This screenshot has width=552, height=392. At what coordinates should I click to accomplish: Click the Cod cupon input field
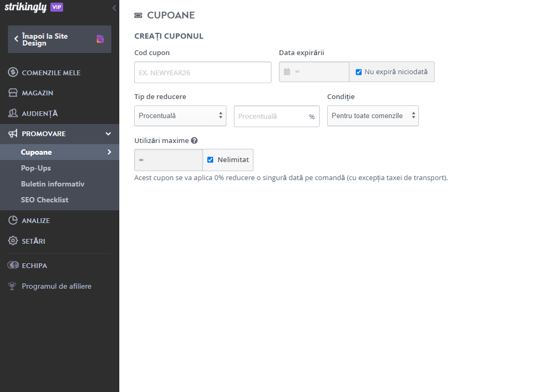click(203, 73)
